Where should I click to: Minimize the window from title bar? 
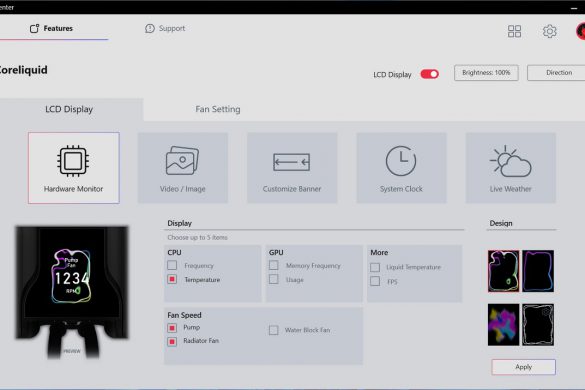574,7
